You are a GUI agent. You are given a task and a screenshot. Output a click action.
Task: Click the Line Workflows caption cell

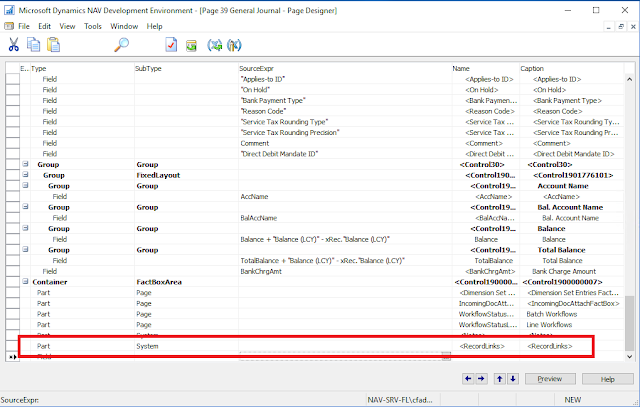point(571,325)
